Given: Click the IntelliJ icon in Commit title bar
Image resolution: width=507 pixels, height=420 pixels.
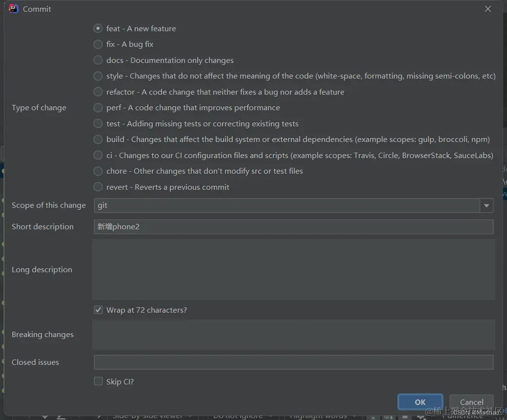Looking at the screenshot, I should click(x=14, y=9).
